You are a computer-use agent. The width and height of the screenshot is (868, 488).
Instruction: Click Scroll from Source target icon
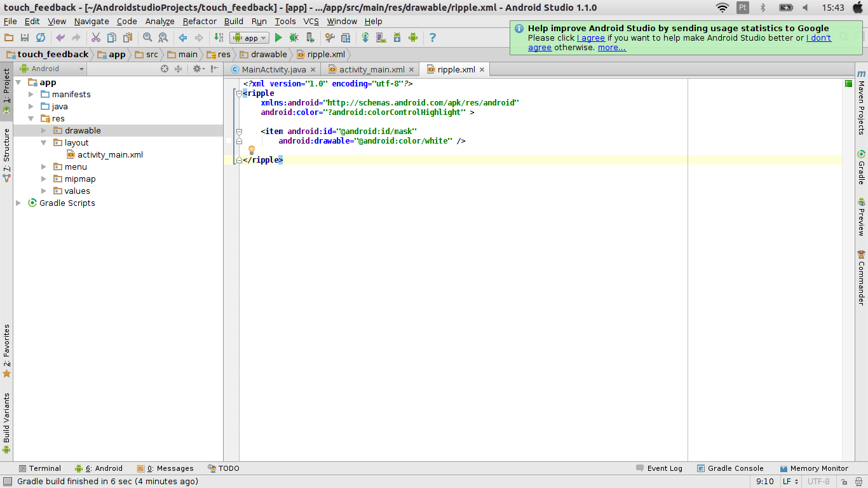(x=165, y=69)
